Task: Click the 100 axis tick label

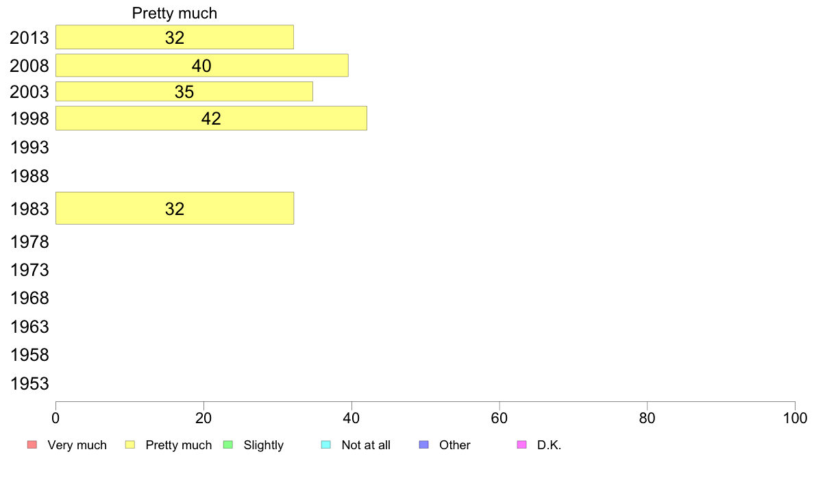Action: click(795, 418)
